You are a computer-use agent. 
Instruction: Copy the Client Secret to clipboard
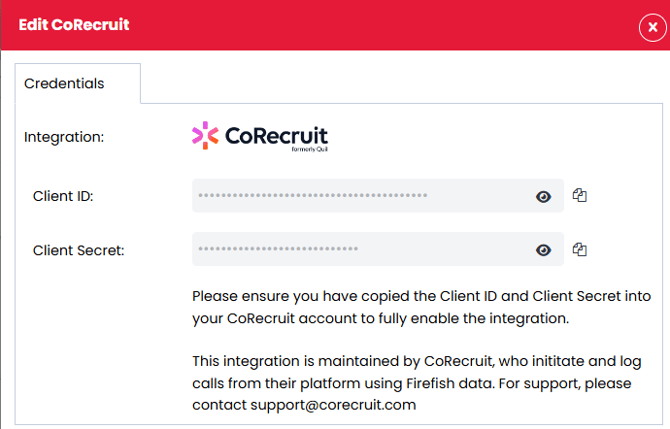pyautogui.click(x=579, y=249)
